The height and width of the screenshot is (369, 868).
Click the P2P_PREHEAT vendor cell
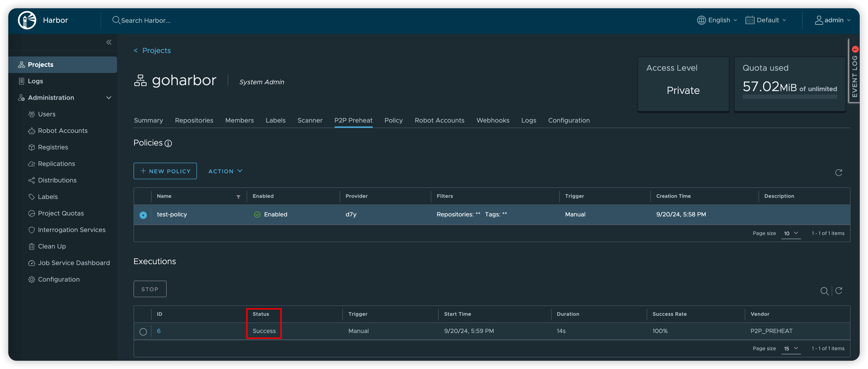(771, 331)
